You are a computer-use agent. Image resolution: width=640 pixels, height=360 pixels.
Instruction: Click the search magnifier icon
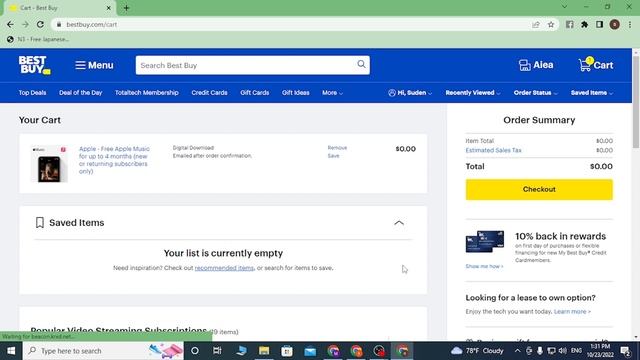pos(361,64)
